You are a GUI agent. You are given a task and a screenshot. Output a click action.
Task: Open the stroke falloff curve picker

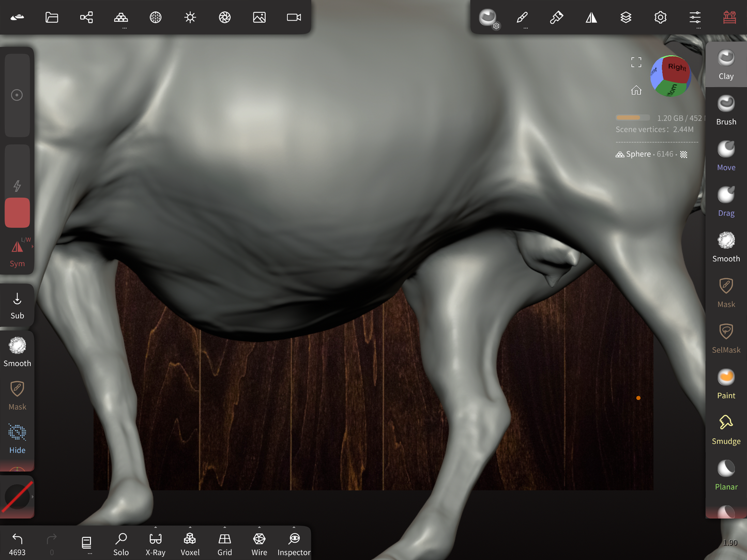coord(18,497)
